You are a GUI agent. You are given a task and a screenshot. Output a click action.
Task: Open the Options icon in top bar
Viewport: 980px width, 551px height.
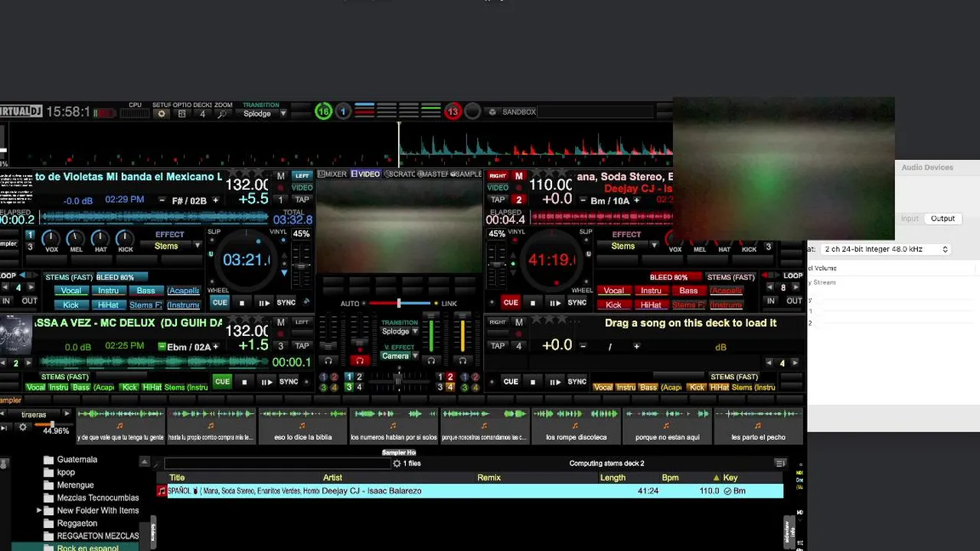[x=182, y=114]
